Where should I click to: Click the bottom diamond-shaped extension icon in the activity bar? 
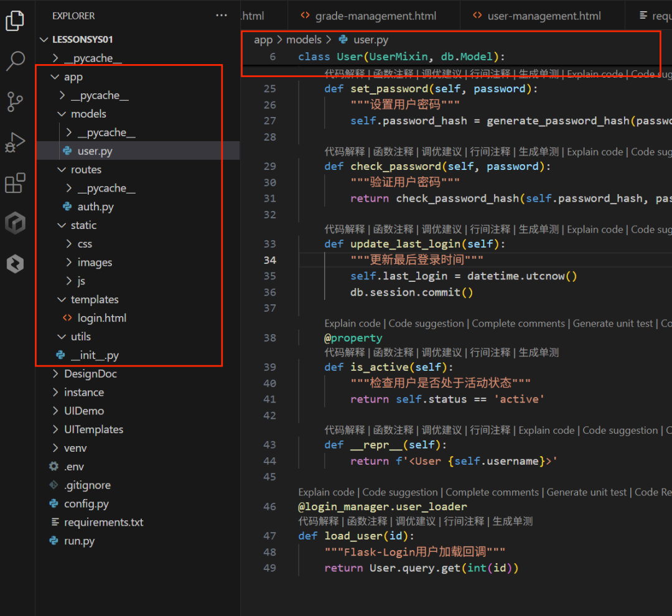click(15, 264)
